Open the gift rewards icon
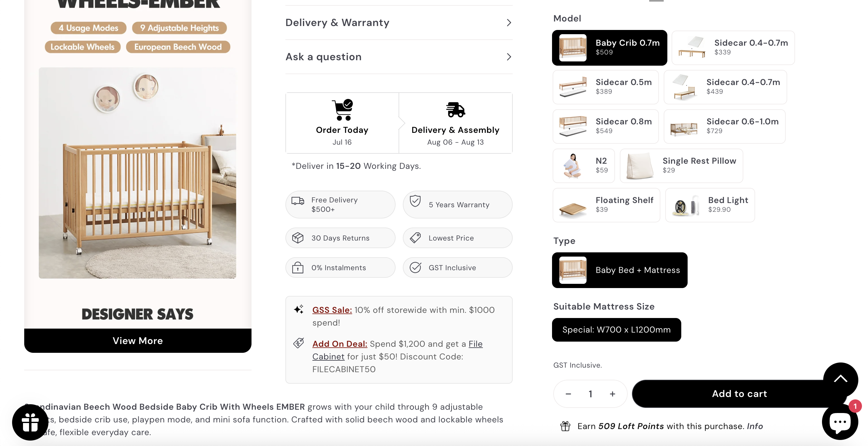This screenshot has width=868, height=446. (30, 422)
